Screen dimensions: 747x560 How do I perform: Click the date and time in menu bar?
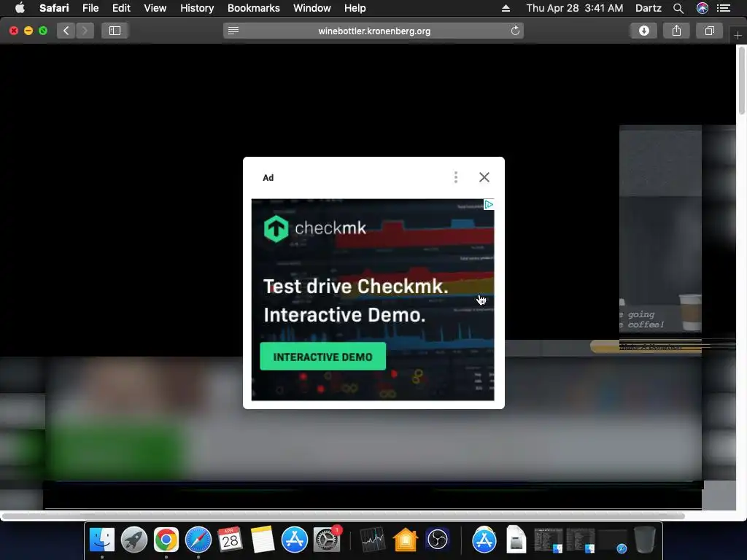(x=575, y=8)
